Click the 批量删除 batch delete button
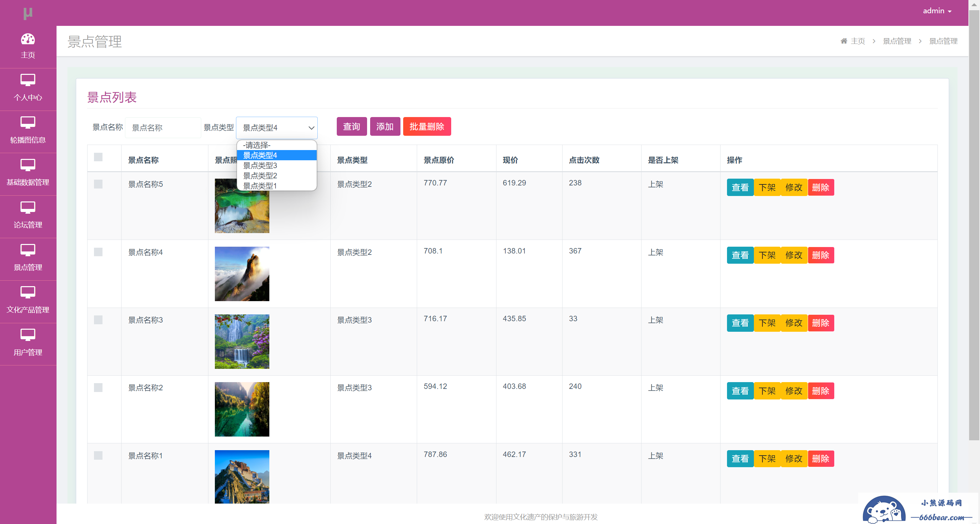The height and width of the screenshot is (524, 980). 427,126
